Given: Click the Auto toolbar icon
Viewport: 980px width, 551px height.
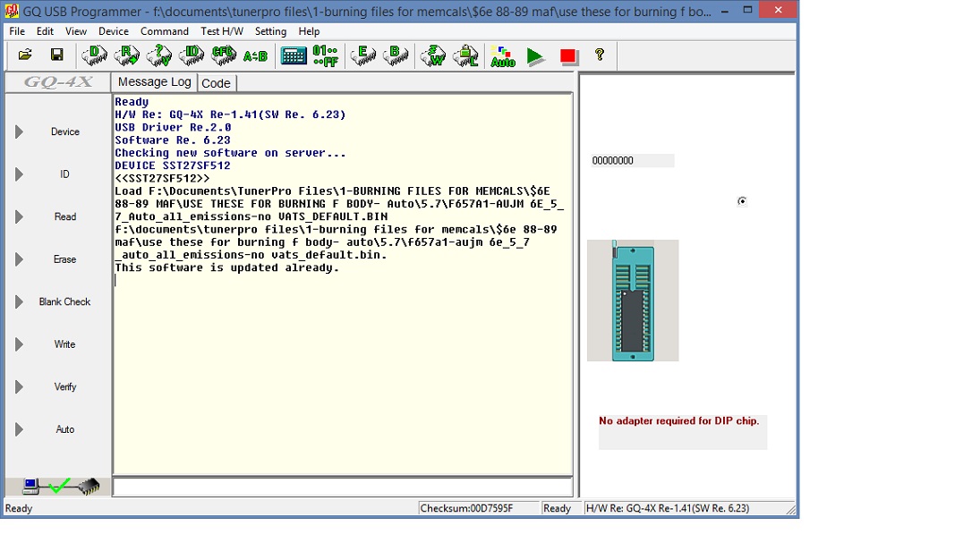Looking at the screenshot, I should tap(503, 56).
